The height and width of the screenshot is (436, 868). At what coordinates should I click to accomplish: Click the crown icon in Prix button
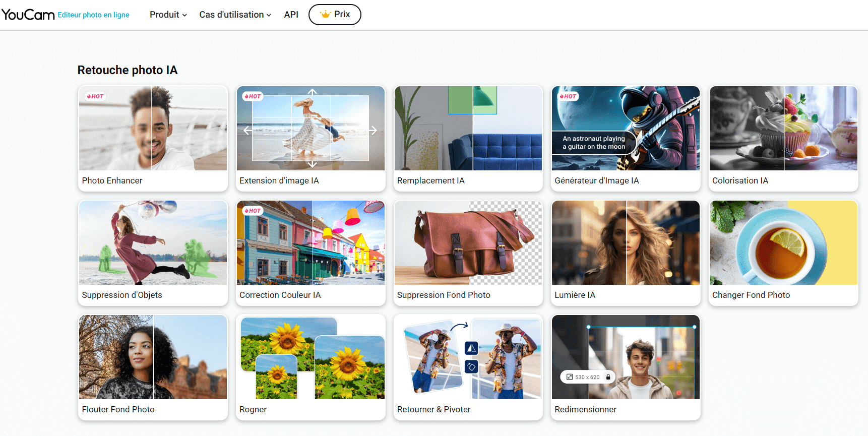325,15
